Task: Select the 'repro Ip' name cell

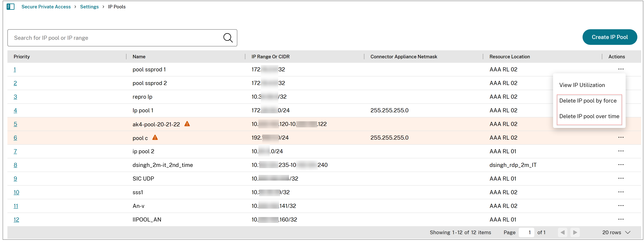Action: [x=142, y=97]
